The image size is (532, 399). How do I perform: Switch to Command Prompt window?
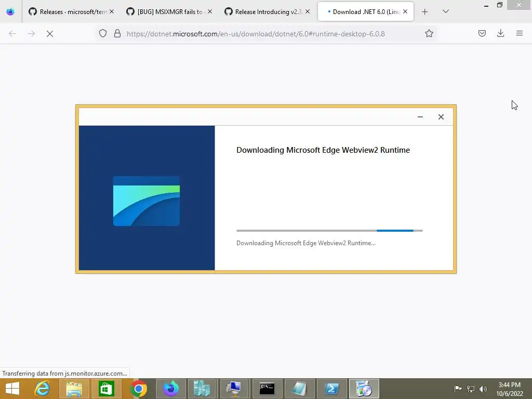pos(267,389)
